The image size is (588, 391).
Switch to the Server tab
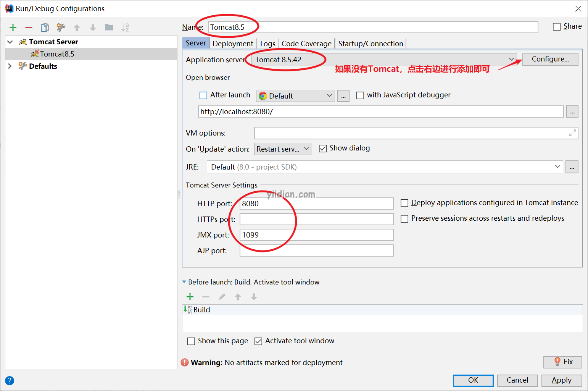pyautogui.click(x=196, y=43)
